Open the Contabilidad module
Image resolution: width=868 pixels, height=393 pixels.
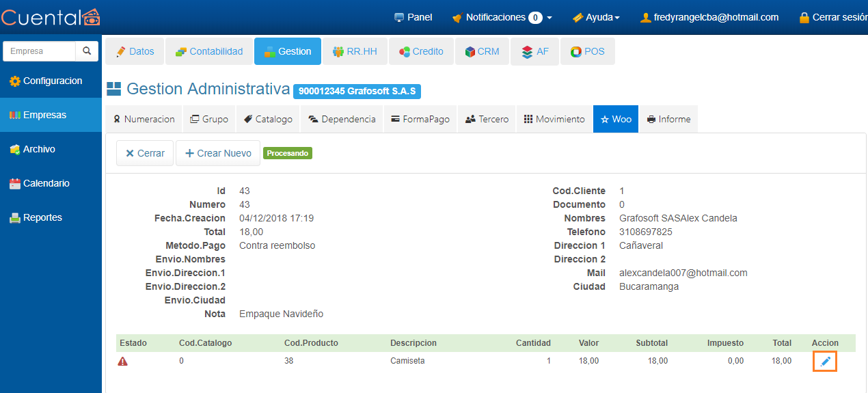click(x=208, y=51)
